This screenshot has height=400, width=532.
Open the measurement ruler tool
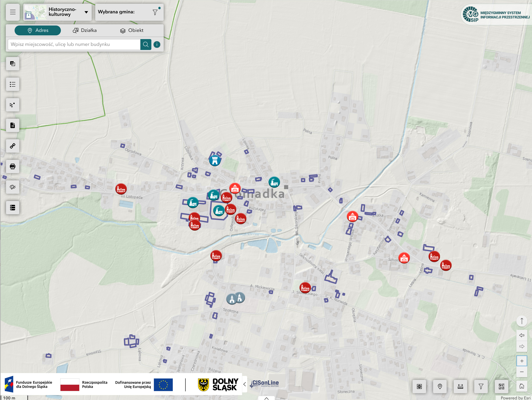pyautogui.click(x=460, y=386)
